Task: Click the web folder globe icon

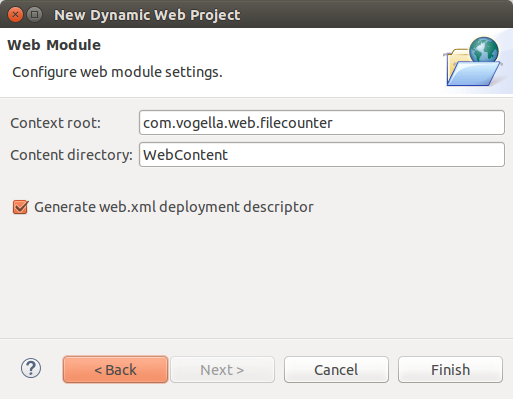Action: tap(473, 61)
